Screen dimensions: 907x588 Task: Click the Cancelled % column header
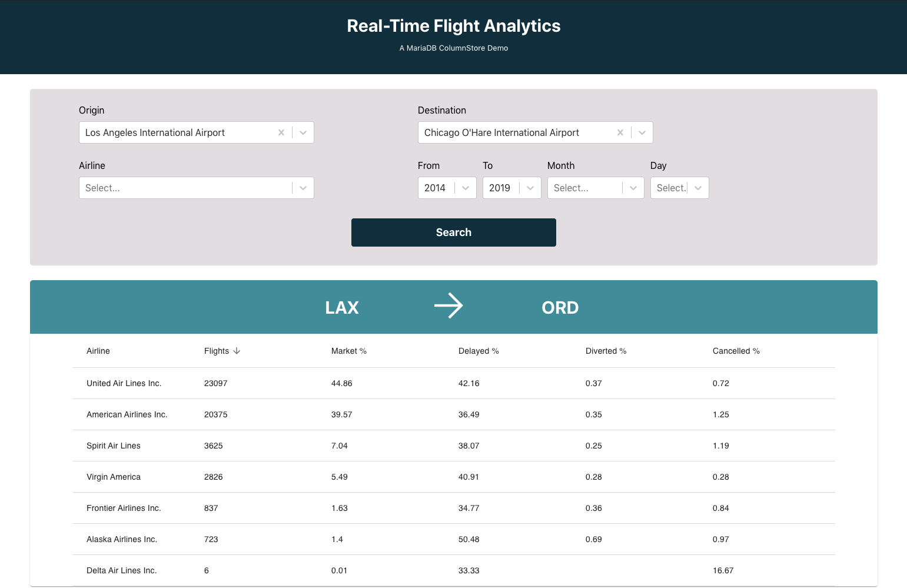(736, 351)
